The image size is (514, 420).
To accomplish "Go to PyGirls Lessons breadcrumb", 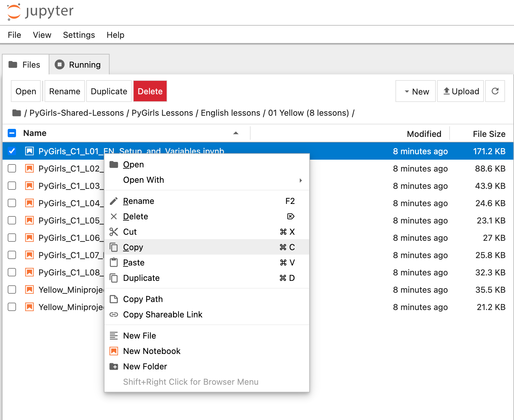I will coord(162,113).
